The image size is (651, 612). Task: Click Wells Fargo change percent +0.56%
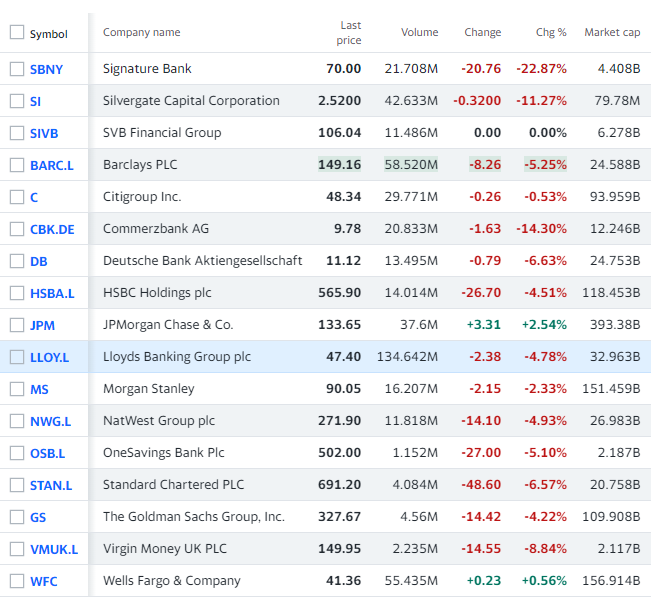click(544, 580)
